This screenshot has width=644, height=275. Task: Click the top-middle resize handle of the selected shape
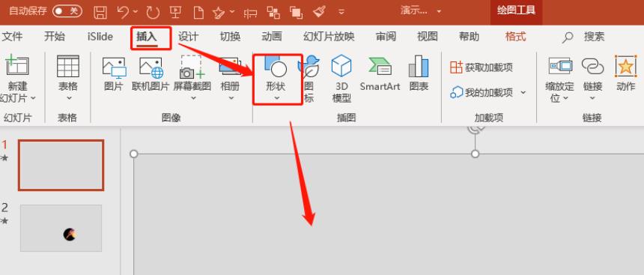[x=476, y=154]
